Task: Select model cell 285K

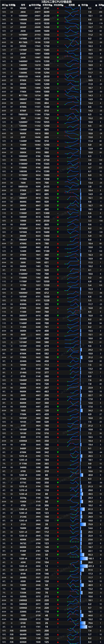Action: (23, 12)
